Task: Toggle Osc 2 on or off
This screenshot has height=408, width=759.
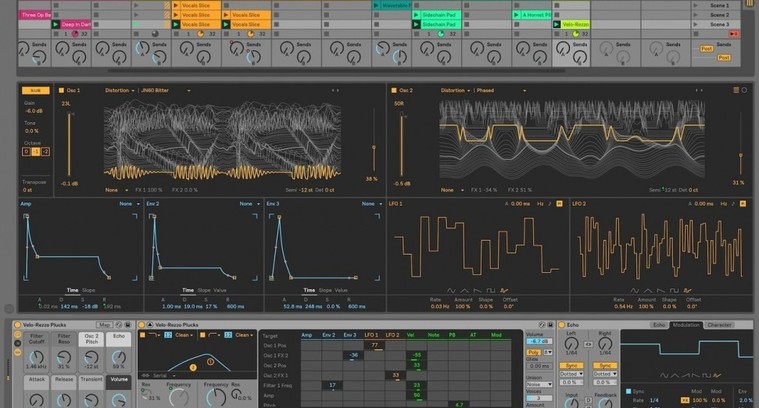Action: (x=394, y=91)
